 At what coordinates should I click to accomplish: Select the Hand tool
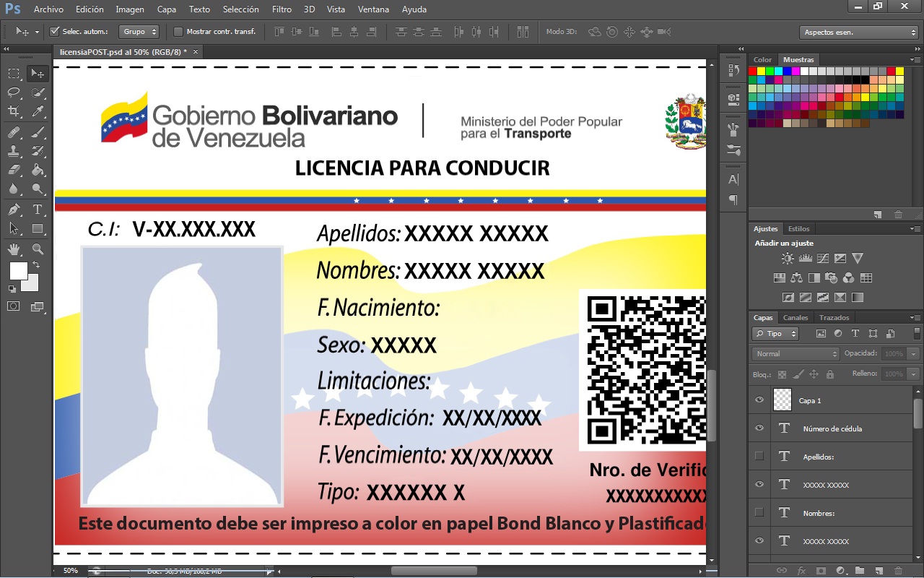(x=14, y=249)
